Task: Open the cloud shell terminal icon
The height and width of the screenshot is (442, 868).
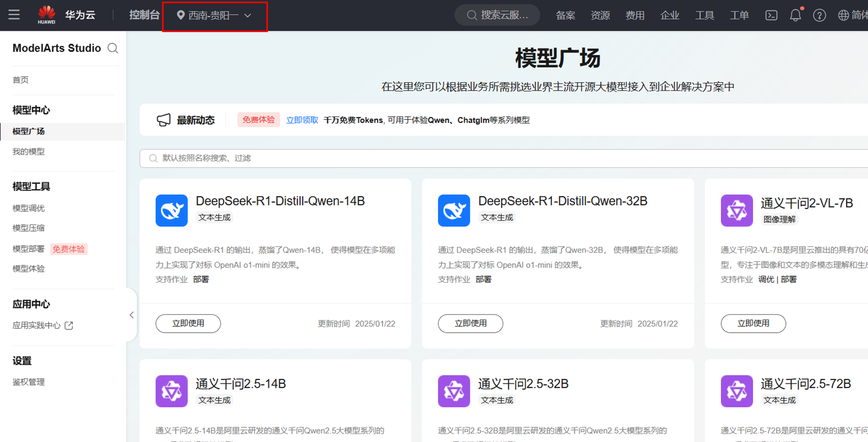Action: point(771,15)
